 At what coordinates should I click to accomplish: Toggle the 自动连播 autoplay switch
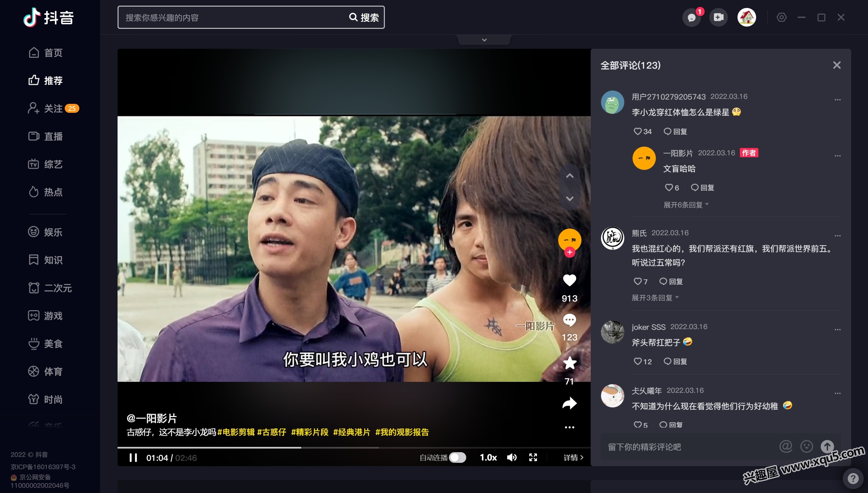[458, 458]
